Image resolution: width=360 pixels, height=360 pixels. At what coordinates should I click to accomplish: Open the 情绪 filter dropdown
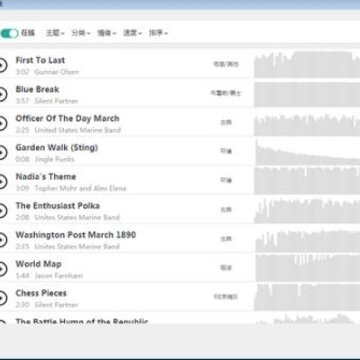coord(107,33)
